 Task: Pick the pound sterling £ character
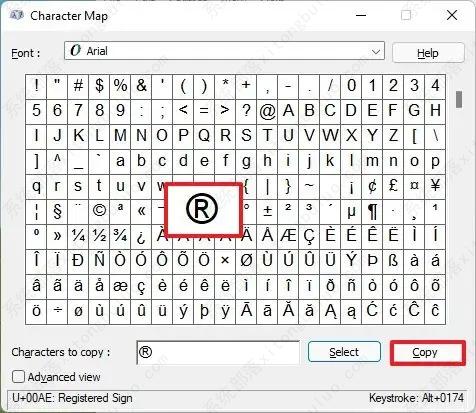pyautogui.click(x=393, y=186)
